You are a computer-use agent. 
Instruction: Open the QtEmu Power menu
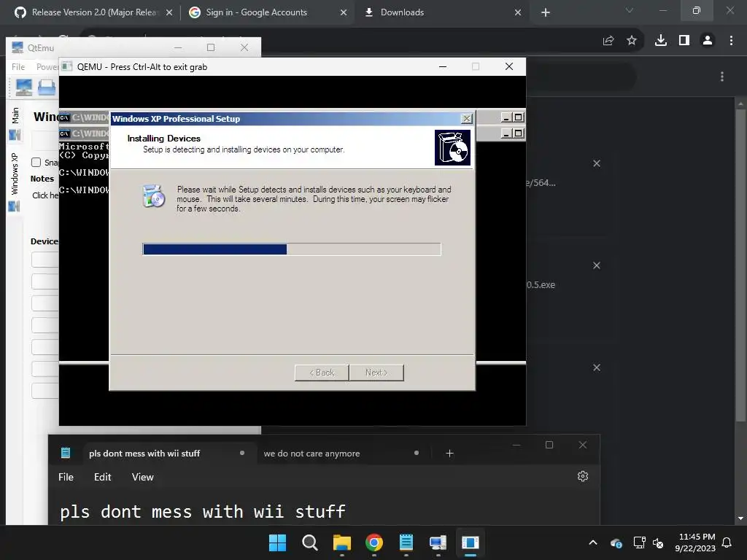47,67
